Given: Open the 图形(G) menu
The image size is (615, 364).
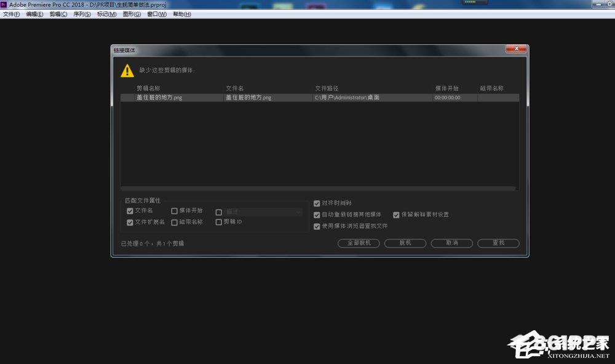Looking at the screenshot, I should click(132, 14).
